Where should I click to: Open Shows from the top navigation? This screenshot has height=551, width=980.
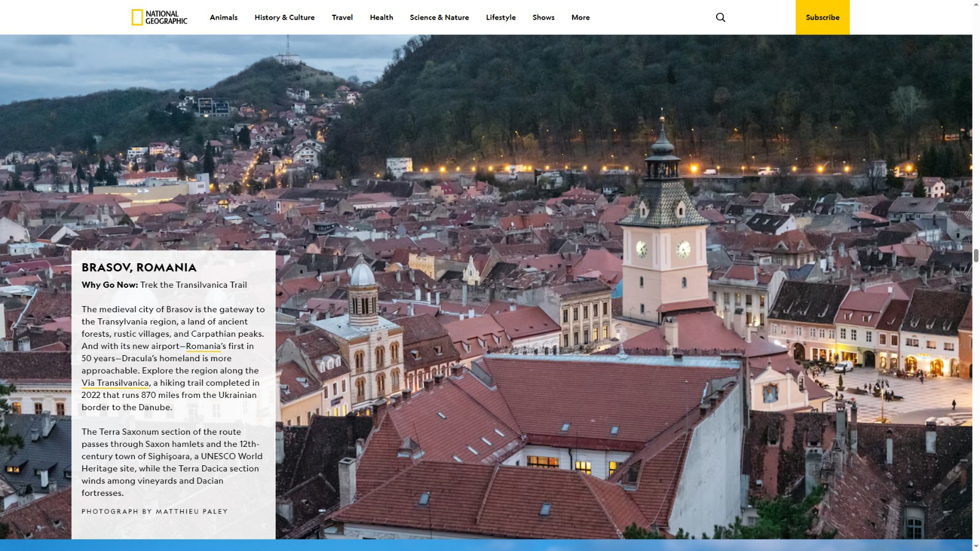pyautogui.click(x=543, y=17)
